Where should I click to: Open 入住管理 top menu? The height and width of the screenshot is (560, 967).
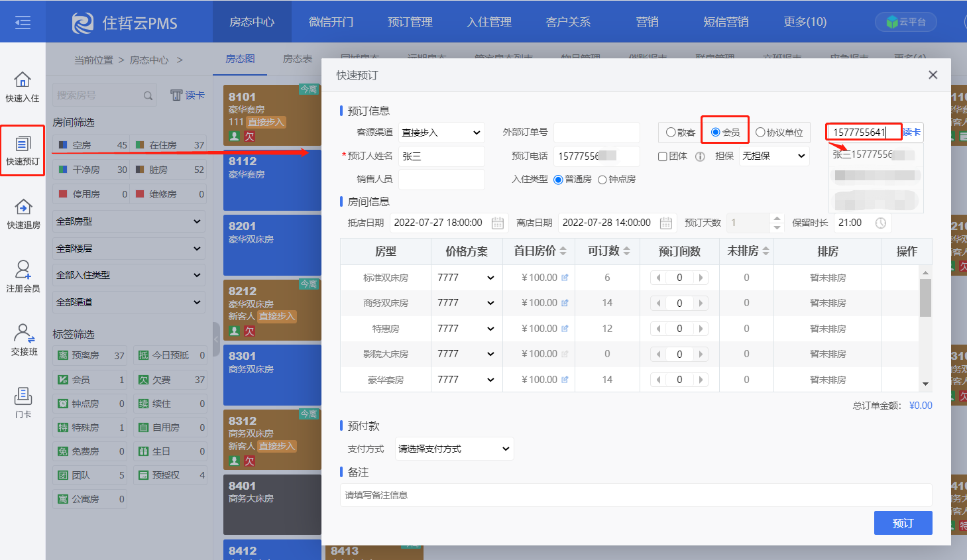[x=488, y=22]
